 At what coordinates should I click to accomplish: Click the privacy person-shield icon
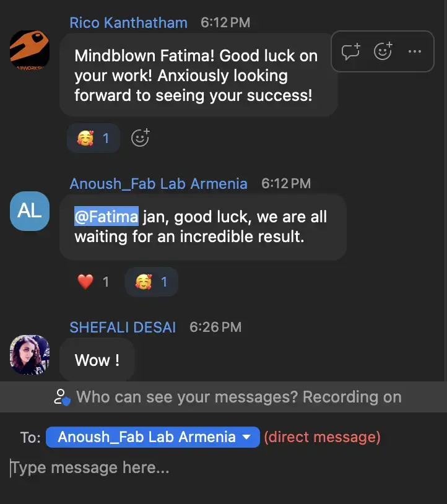point(62,397)
